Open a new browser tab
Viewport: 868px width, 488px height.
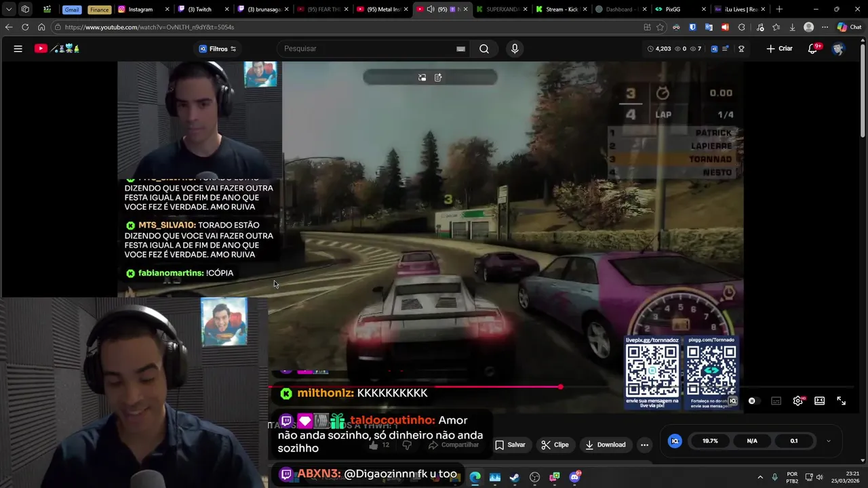pyautogui.click(x=779, y=9)
